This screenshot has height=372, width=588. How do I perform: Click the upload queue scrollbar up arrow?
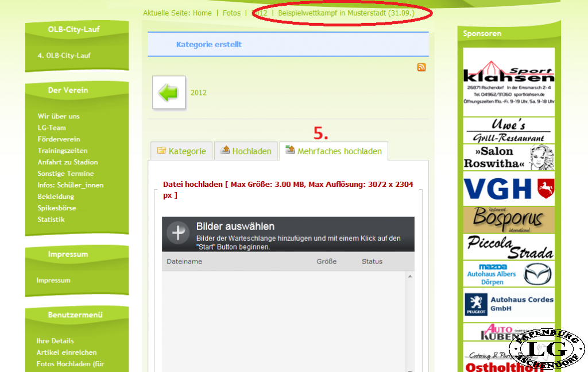click(x=410, y=277)
